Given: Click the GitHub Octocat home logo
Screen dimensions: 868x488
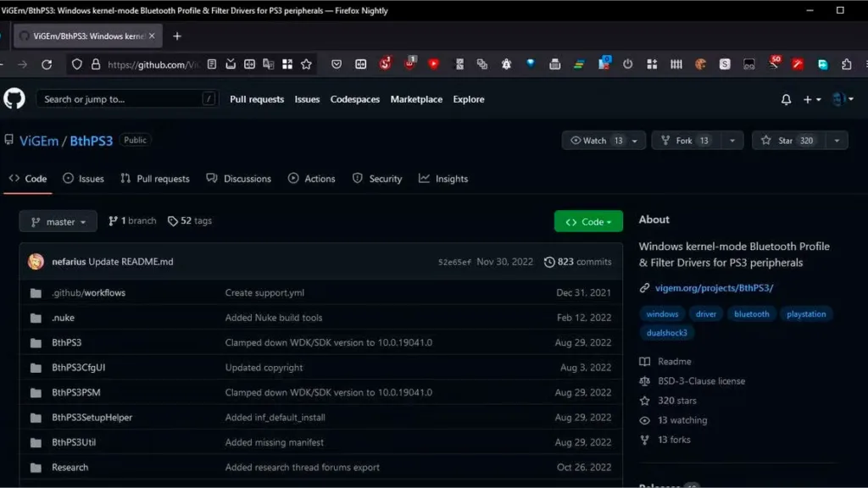Looking at the screenshot, I should point(14,99).
